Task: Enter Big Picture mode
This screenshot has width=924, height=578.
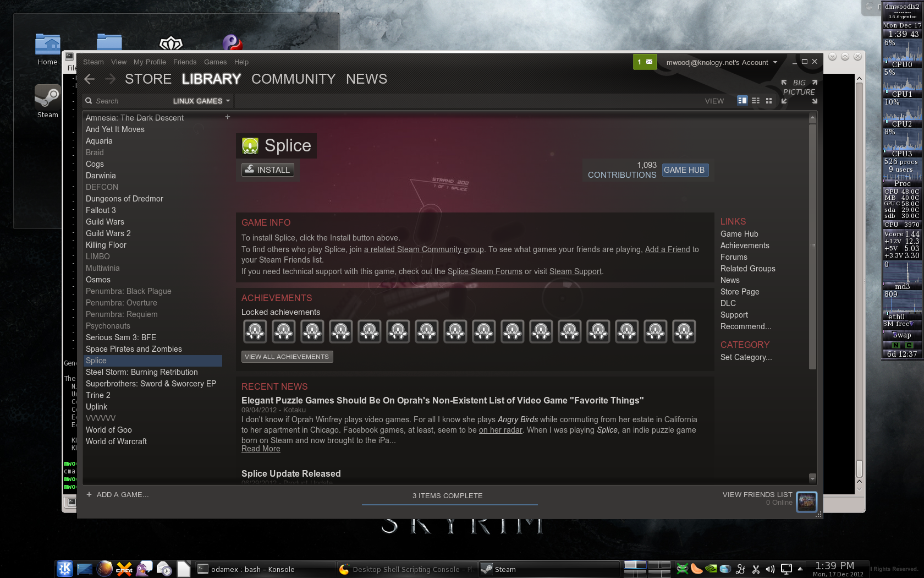Action: (799, 88)
